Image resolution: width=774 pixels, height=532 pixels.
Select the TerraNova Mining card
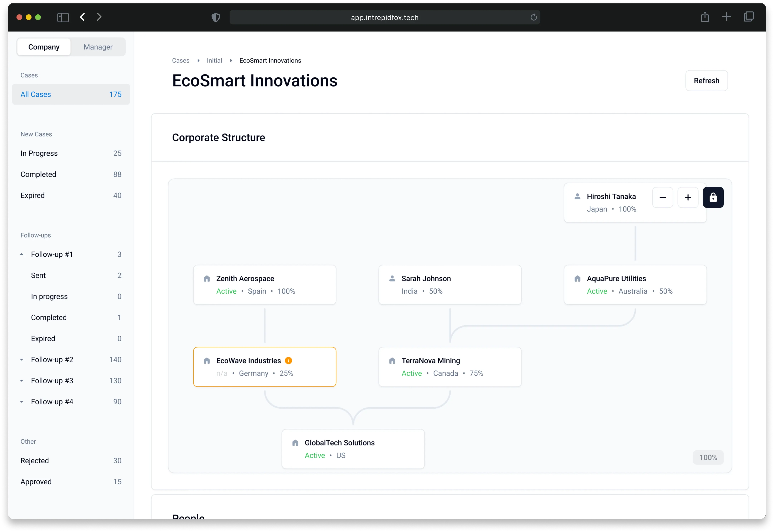tap(450, 367)
